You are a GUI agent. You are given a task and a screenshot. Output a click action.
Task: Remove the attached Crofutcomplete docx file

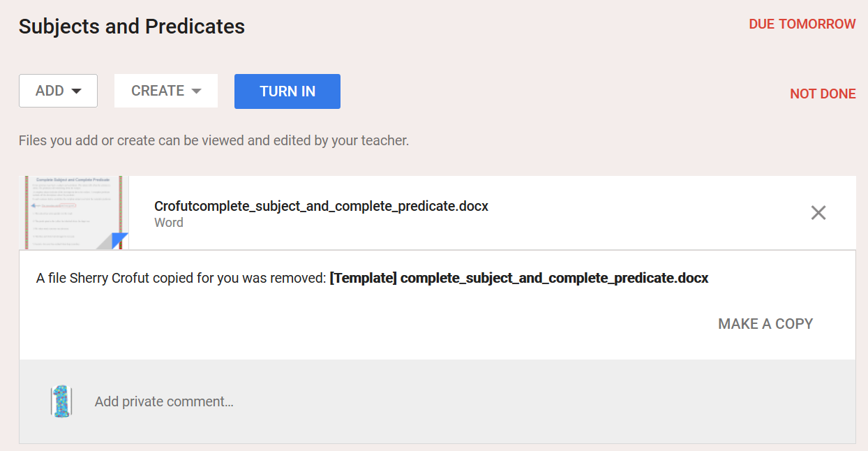pyautogui.click(x=818, y=213)
